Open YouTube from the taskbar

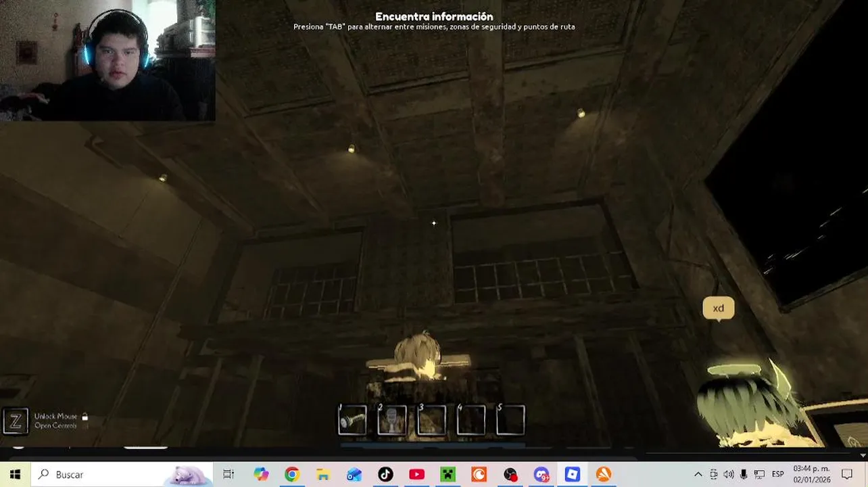point(416,474)
